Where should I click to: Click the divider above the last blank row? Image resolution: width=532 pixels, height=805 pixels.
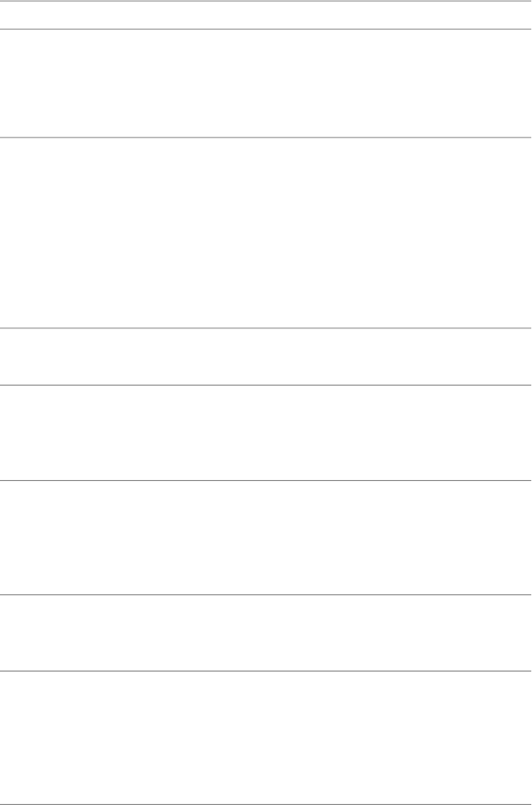[x=265, y=671]
